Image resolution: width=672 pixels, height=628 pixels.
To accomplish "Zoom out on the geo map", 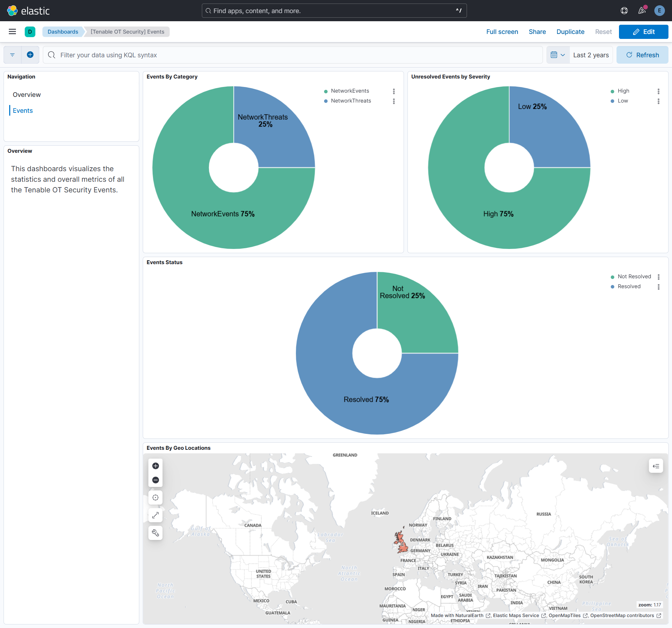I will [x=156, y=480].
